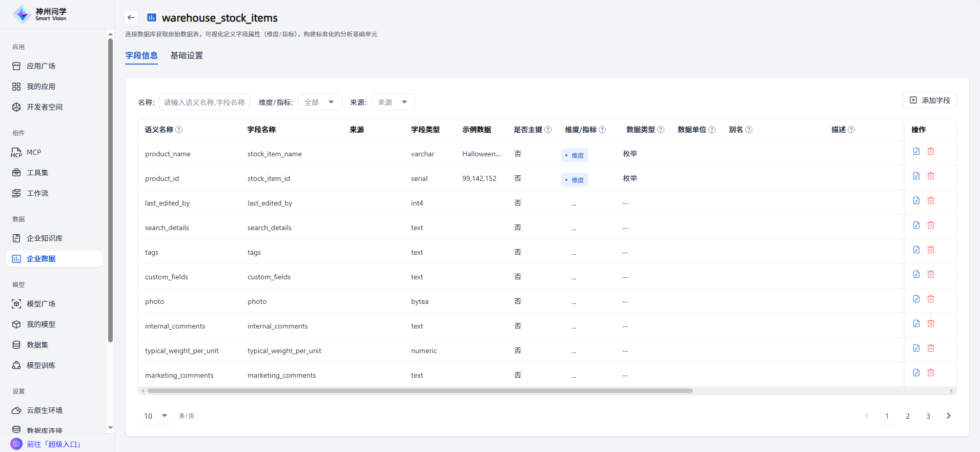Image resolution: width=980 pixels, height=452 pixels.
Task: Expand the 来源 filter dropdown
Action: click(393, 102)
